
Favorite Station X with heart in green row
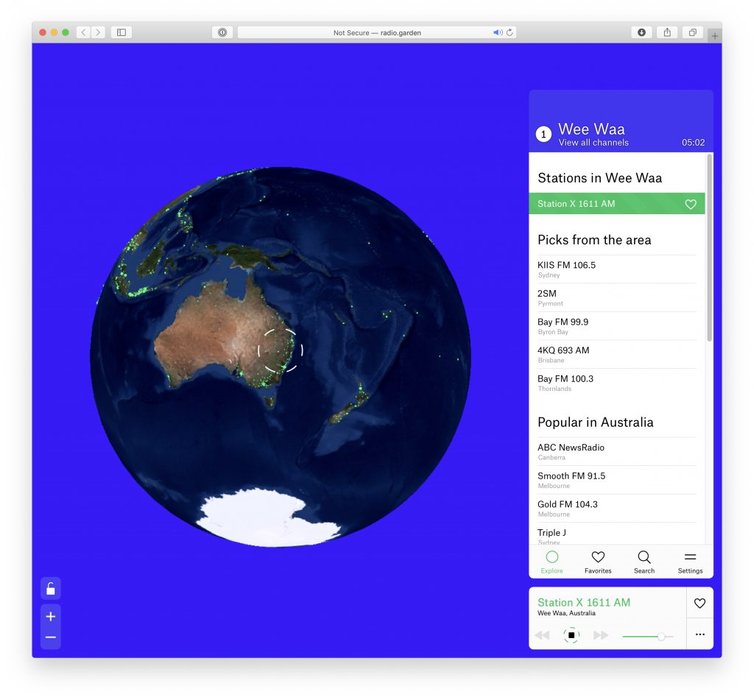pos(691,204)
